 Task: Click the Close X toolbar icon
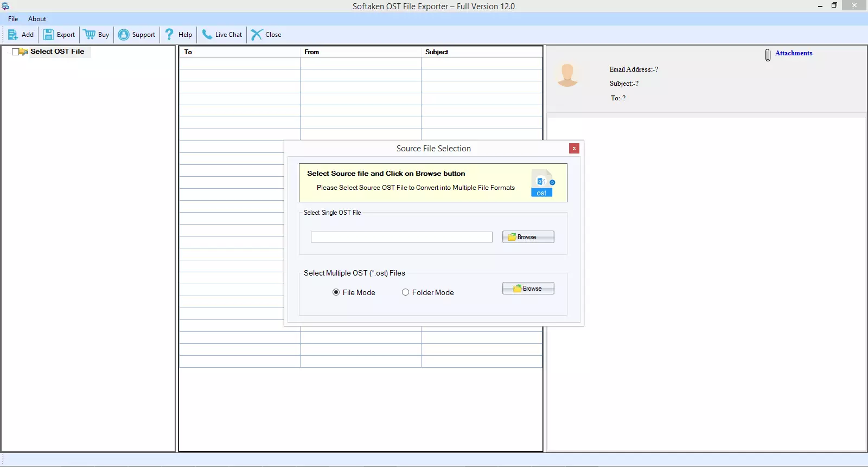point(257,35)
